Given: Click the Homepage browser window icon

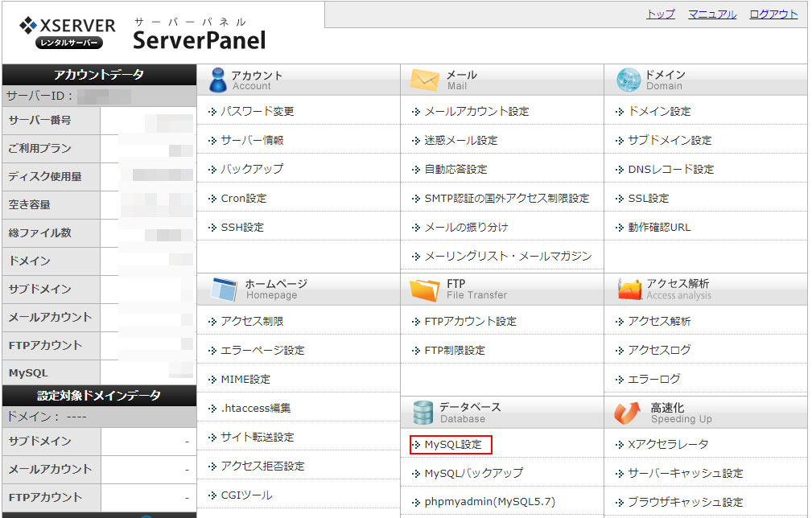Looking at the screenshot, I should 224,290.
